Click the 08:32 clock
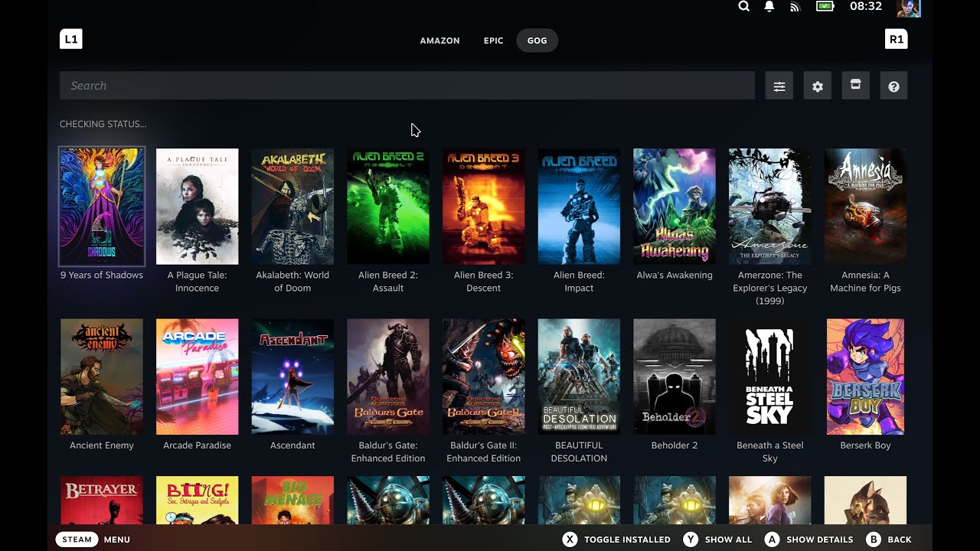This screenshot has height=551, width=980. (x=866, y=6)
